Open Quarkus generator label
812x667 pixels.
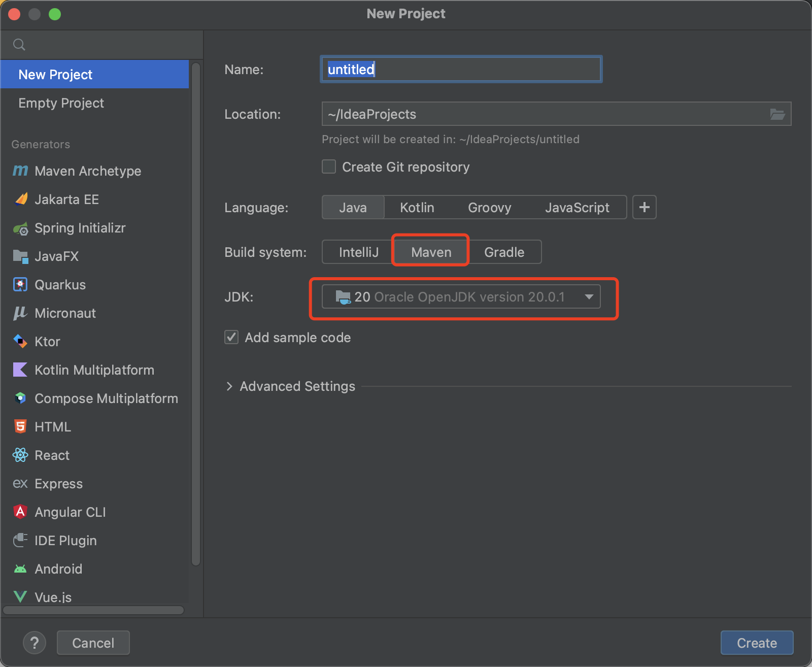(x=60, y=285)
